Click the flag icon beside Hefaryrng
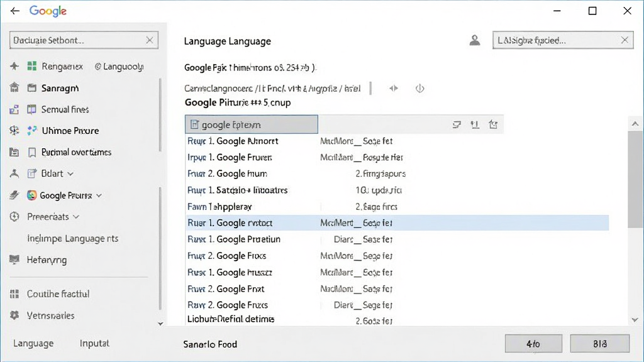 14,260
